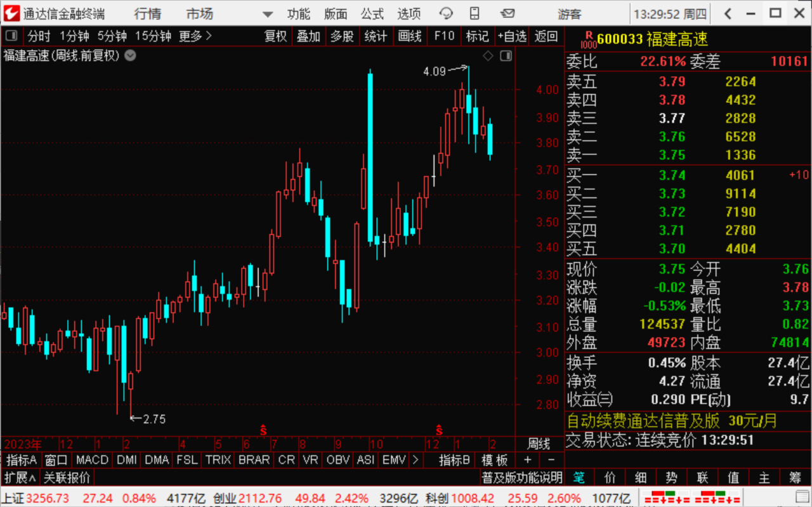Expand more indicators with the > arrow

click(416, 459)
